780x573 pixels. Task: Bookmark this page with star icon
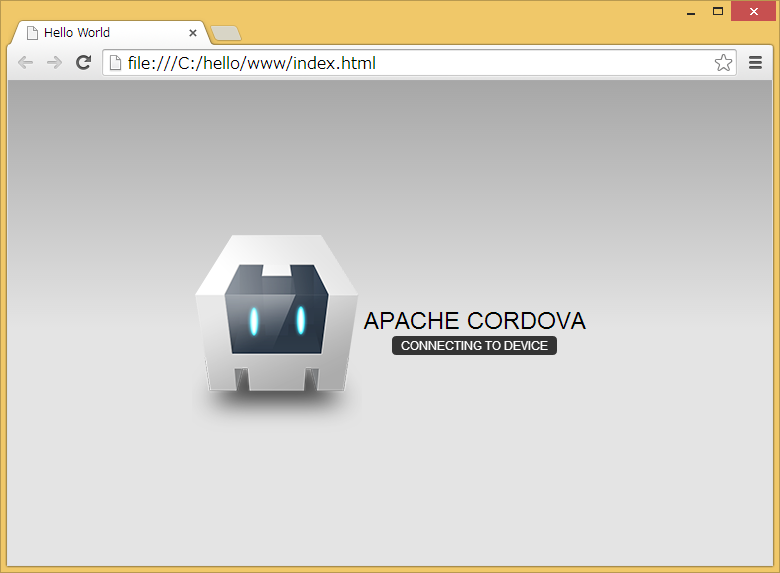(723, 63)
